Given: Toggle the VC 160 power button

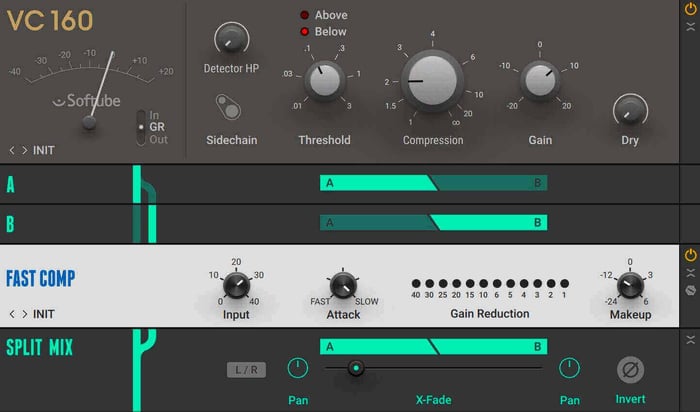Looking at the screenshot, I should [690, 9].
